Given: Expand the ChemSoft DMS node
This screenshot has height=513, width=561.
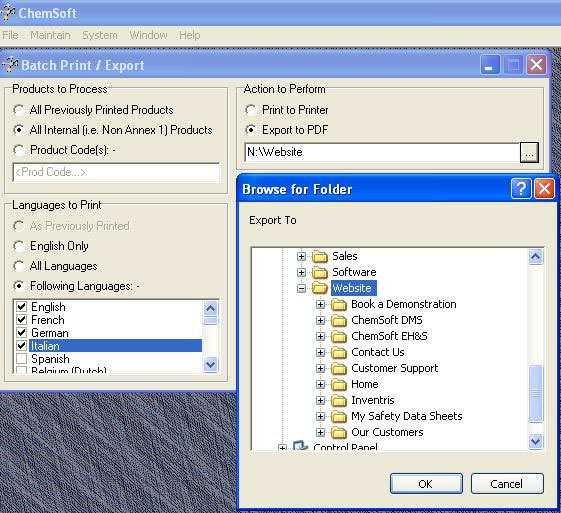Looking at the screenshot, I should (x=320, y=321).
